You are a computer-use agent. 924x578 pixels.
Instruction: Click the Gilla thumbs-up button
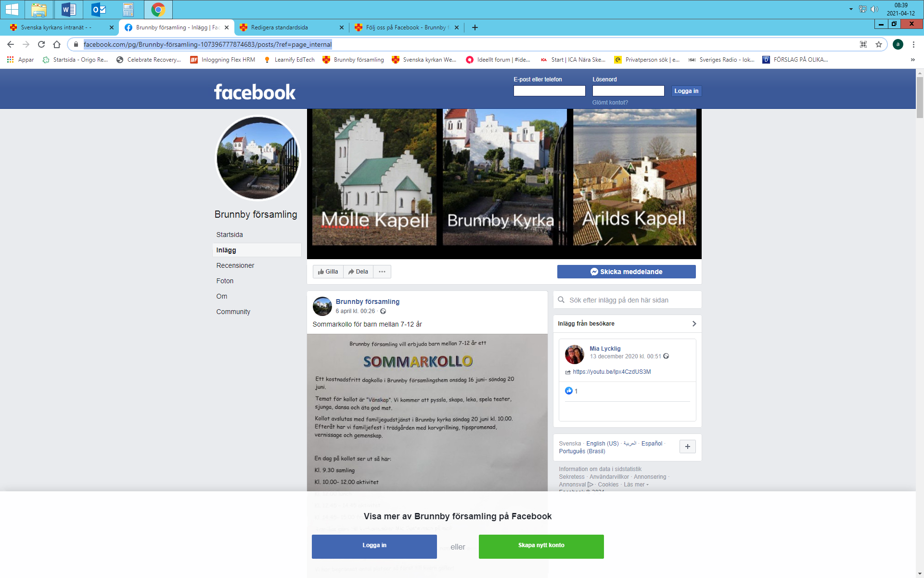328,272
